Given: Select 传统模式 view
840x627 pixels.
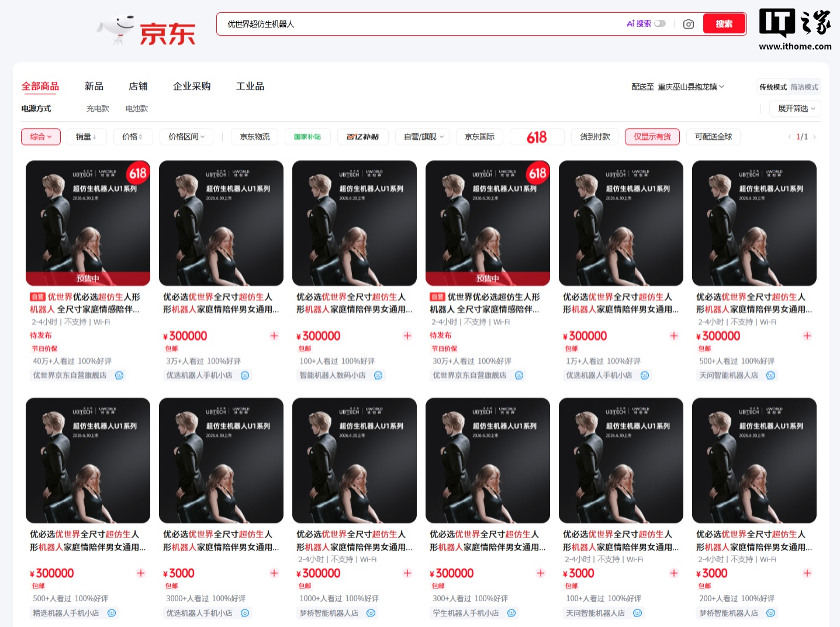Looking at the screenshot, I should click(x=773, y=87).
